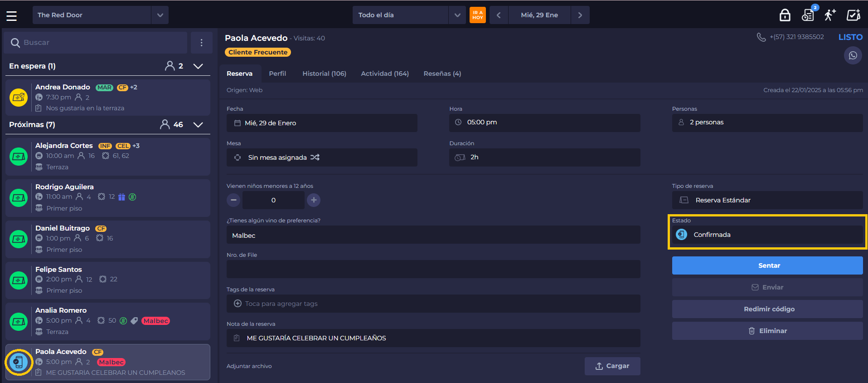Open the new reservation calendar-edit icon
868x383 pixels.
click(853, 15)
